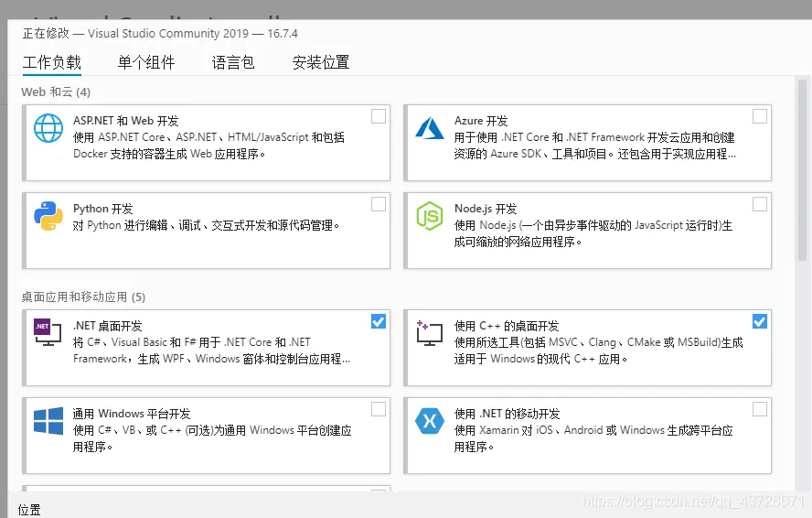Click the Universal Windows Platform logo icon

[48, 420]
